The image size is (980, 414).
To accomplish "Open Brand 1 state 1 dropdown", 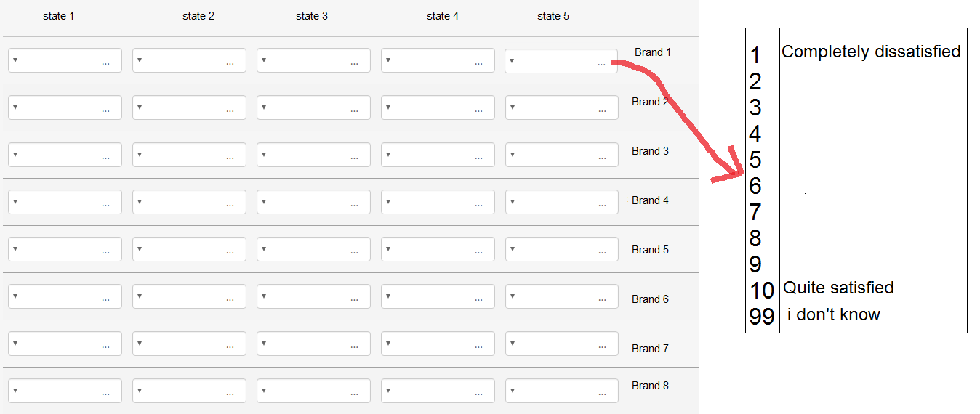I will pyautogui.click(x=65, y=61).
